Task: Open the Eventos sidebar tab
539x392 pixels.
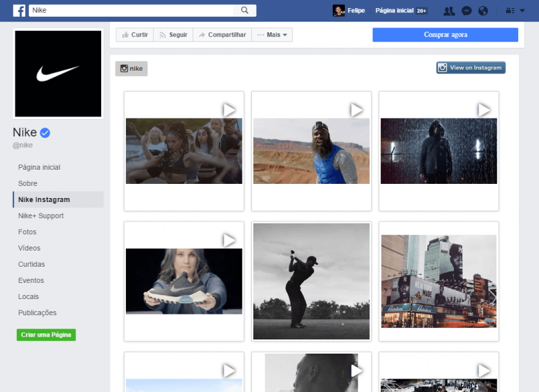Action: pos(31,280)
